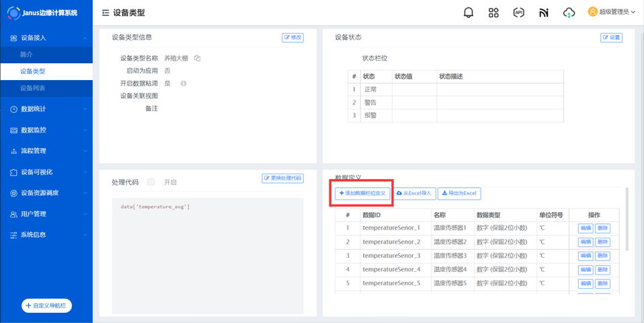The height and width of the screenshot is (323, 644).
Task: Edit the temperatureSenor_1 data row
Action: point(585,228)
